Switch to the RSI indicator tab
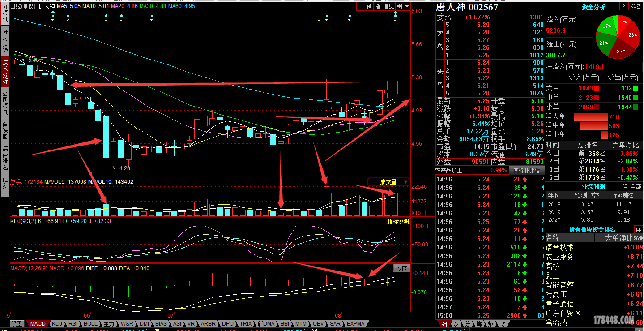 point(73,323)
